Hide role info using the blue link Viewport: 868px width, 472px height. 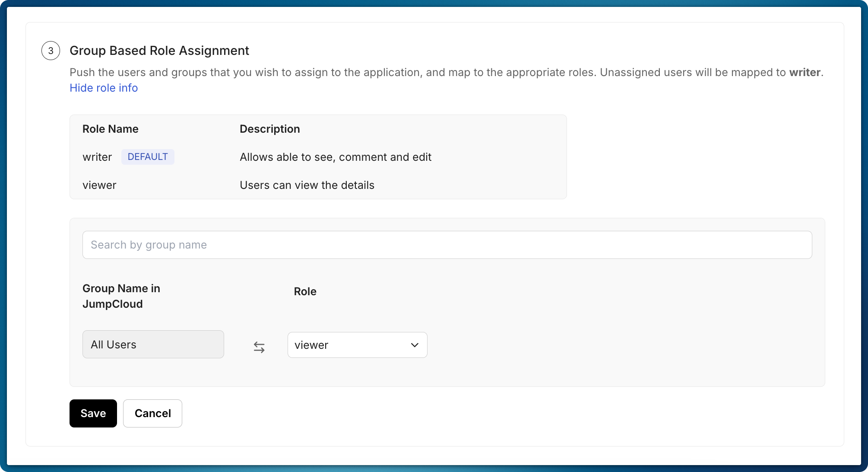(x=104, y=88)
